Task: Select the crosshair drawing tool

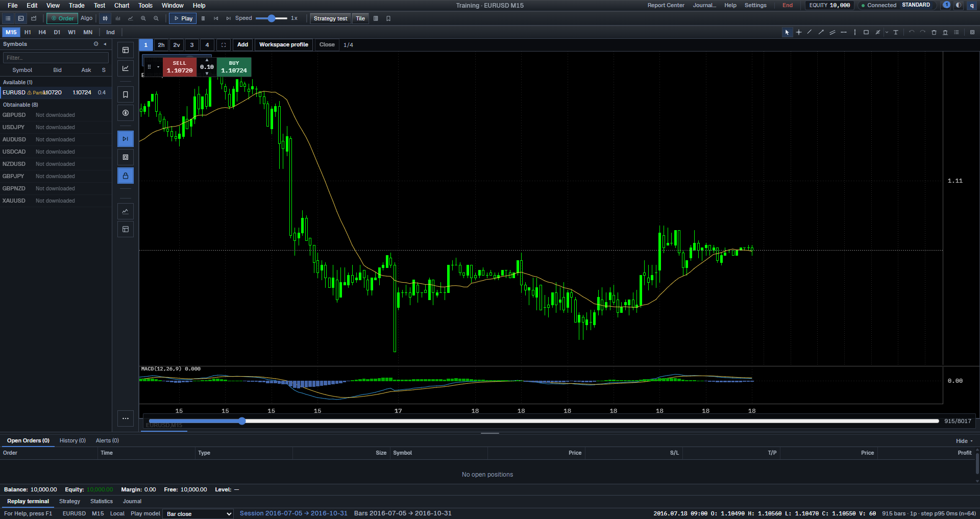Action: tap(799, 32)
